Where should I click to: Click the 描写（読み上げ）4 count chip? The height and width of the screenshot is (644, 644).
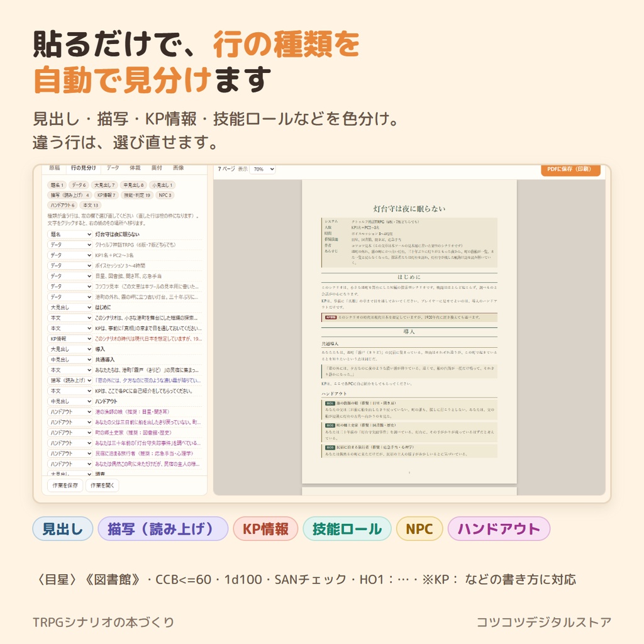click(x=70, y=195)
